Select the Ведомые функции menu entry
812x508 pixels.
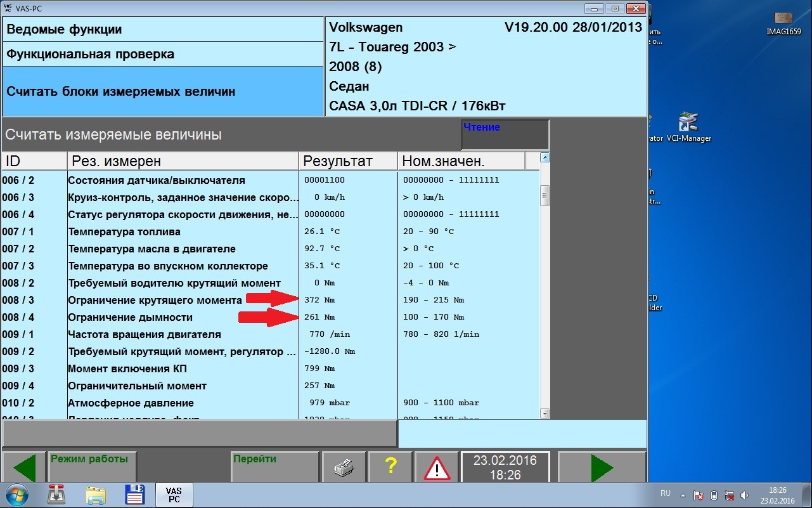(164, 30)
